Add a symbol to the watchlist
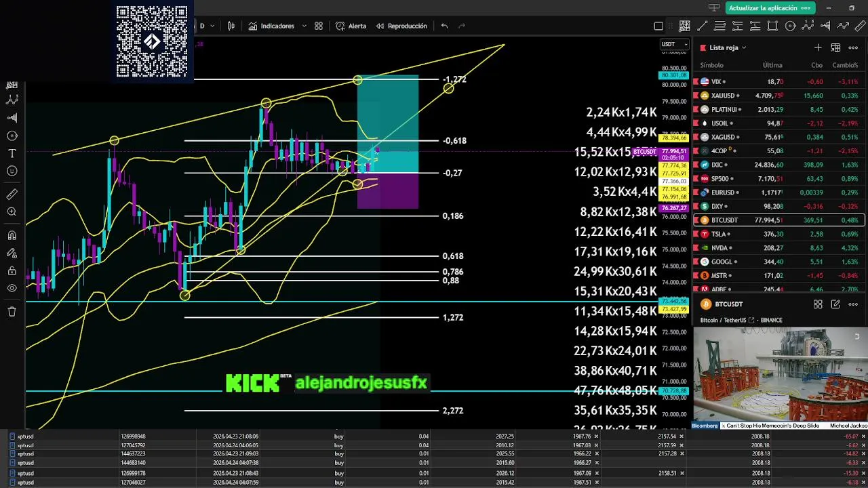This screenshot has width=868, height=488. point(818,47)
